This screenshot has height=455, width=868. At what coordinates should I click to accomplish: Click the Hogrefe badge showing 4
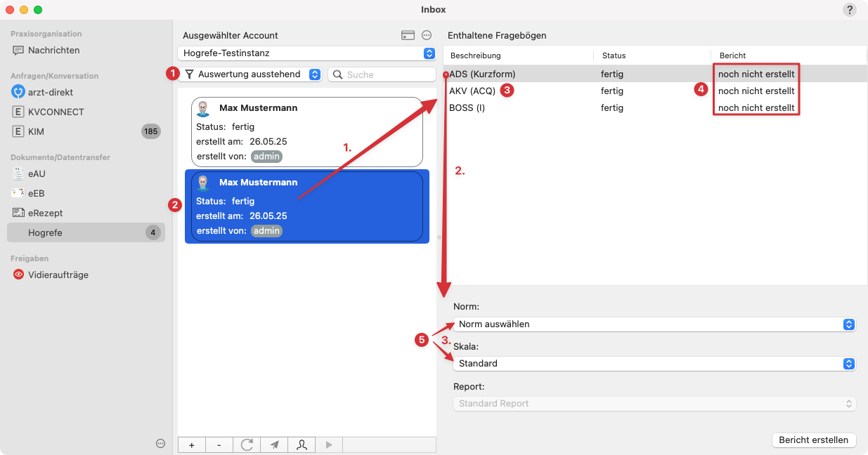click(153, 232)
